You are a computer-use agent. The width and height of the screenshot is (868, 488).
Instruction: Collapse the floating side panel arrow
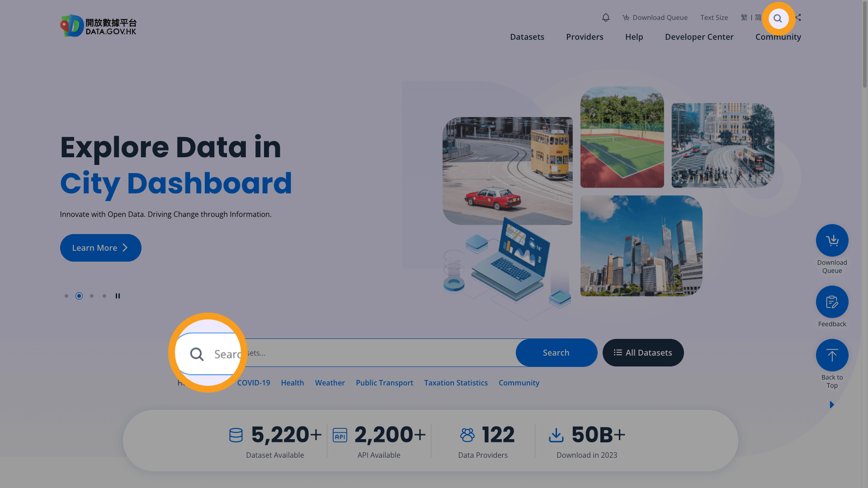tap(832, 404)
